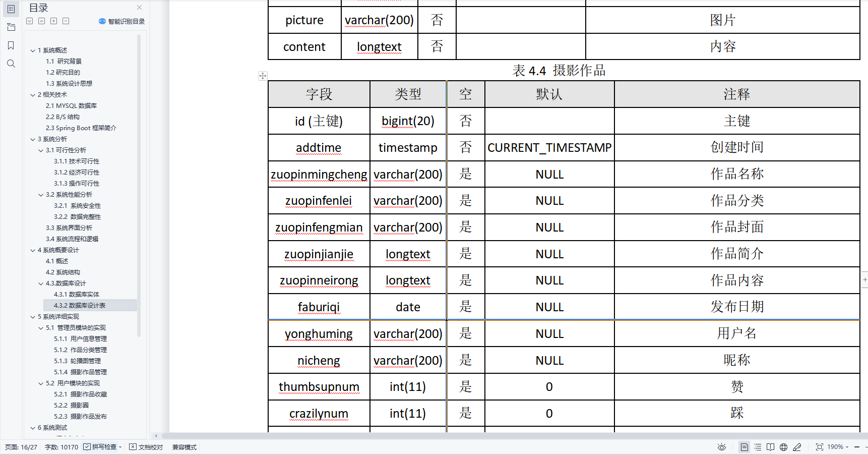Jump to 3.1.1 技术可行性 heading

point(77,161)
